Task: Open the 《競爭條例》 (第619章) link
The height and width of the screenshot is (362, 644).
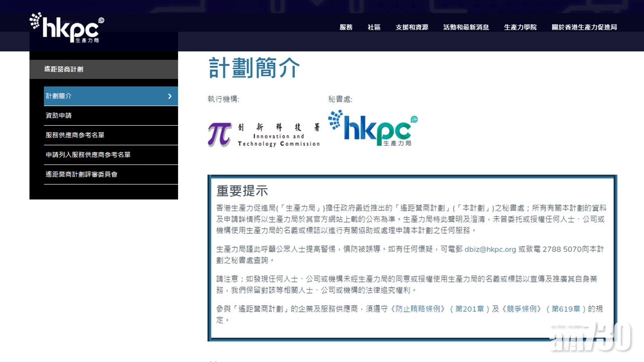Action: [x=543, y=309]
